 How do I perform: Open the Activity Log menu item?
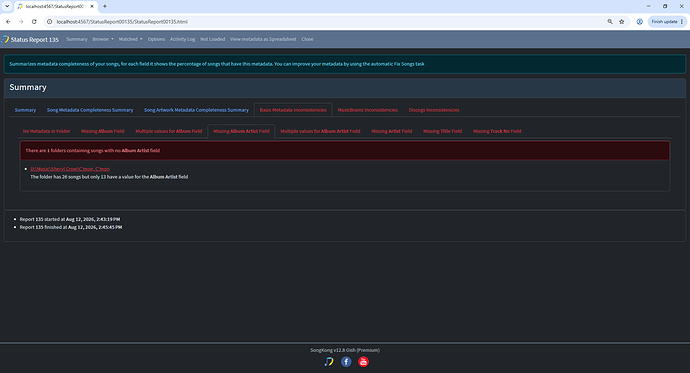182,39
